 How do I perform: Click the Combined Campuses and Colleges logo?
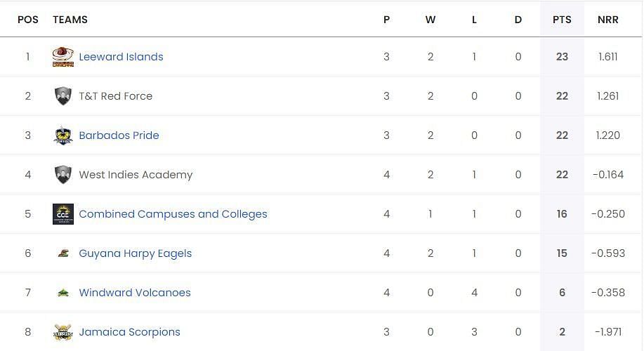tap(63, 214)
